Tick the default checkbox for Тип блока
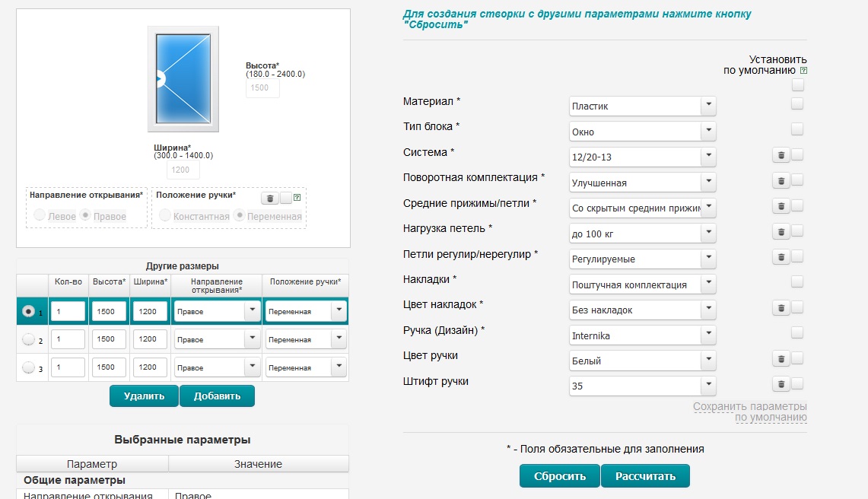 (x=797, y=129)
